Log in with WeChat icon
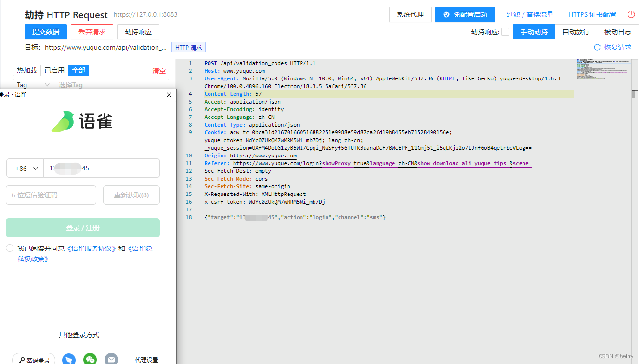 click(90, 359)
